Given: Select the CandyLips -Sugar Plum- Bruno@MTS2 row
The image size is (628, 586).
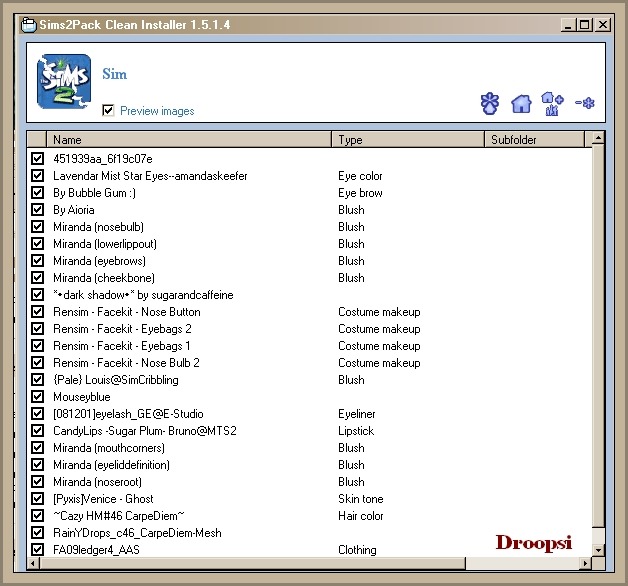Looking at the screenshot, I should click(309, 431).
